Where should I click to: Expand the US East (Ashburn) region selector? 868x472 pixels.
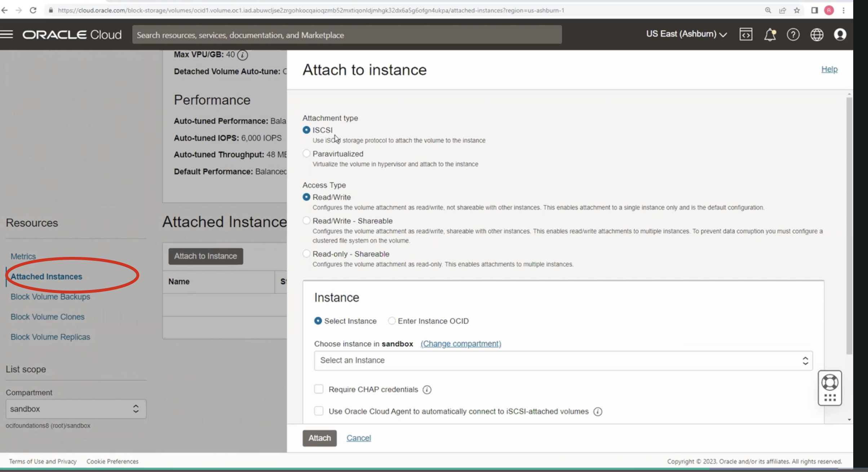[686, 34]
